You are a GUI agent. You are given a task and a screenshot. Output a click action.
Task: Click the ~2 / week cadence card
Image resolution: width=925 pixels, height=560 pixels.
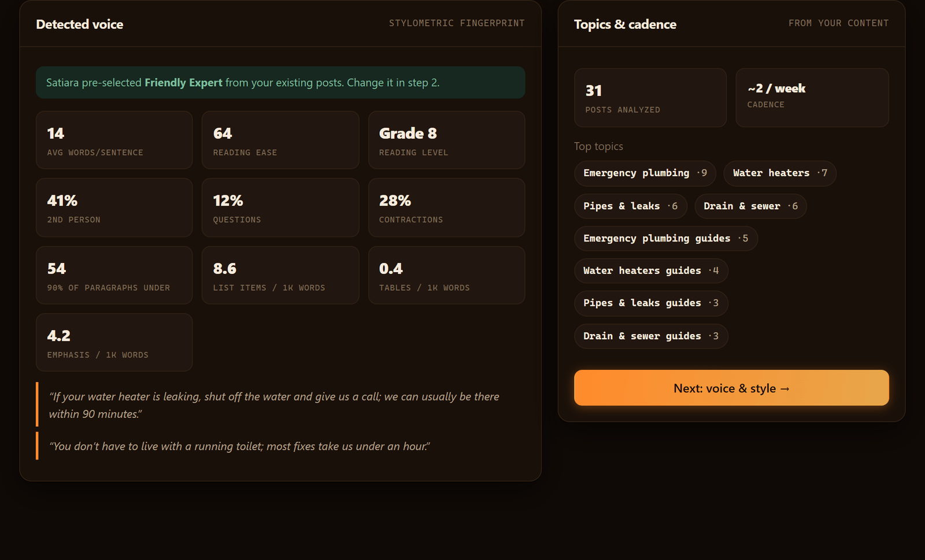point(812,98)
